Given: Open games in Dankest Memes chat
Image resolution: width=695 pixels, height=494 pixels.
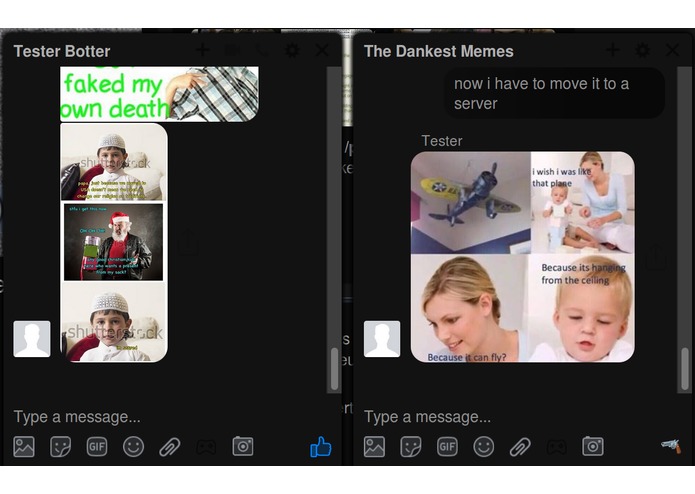Looking at the screenshot, I should tap(557, 447).
